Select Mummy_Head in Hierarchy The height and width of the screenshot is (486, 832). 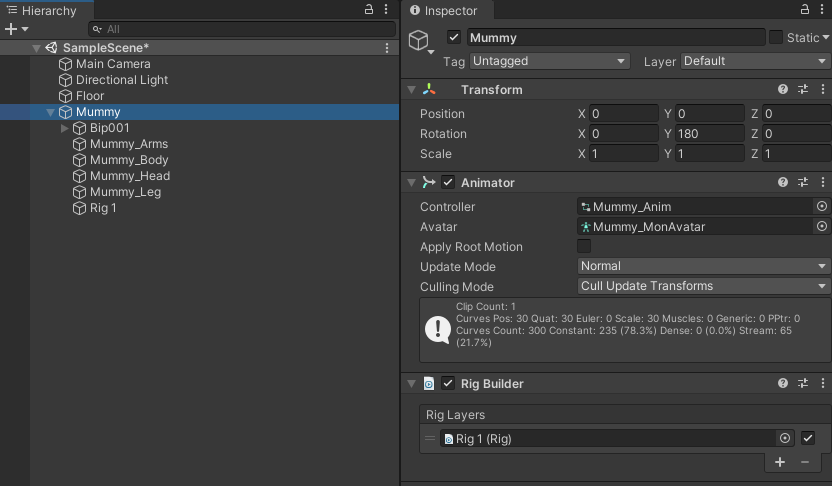click(129, 176)
